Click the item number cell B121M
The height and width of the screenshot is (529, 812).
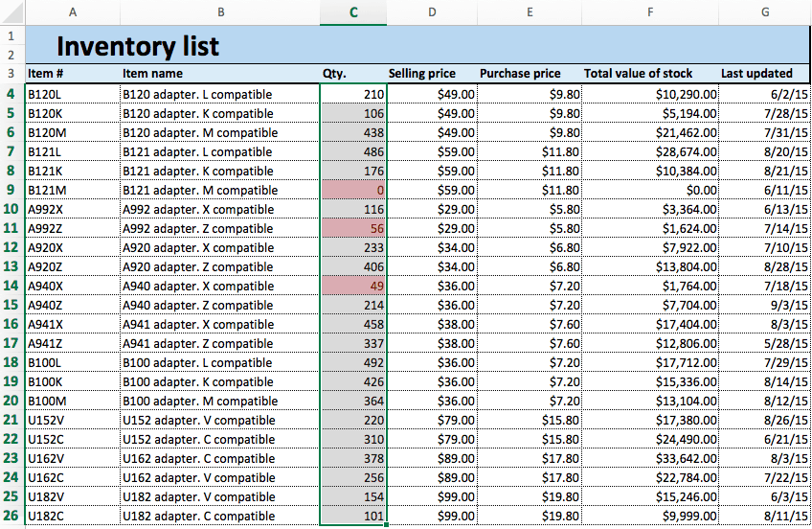pyautogui.click(x=73, y=190)
